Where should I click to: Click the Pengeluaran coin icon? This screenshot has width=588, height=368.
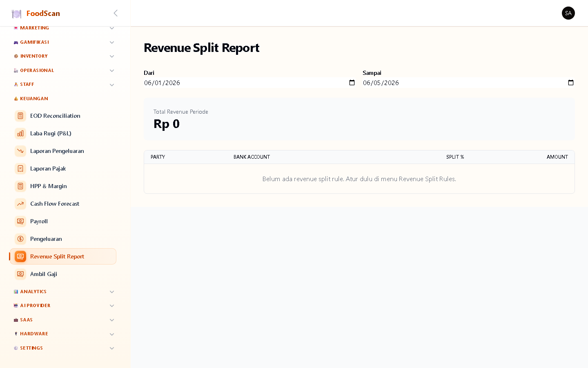[x=20, y=239]
